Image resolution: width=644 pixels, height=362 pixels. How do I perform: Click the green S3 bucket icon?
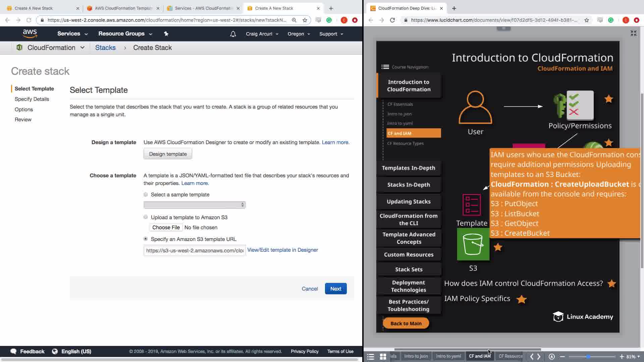pyautogui.click(x=473, y=244)
